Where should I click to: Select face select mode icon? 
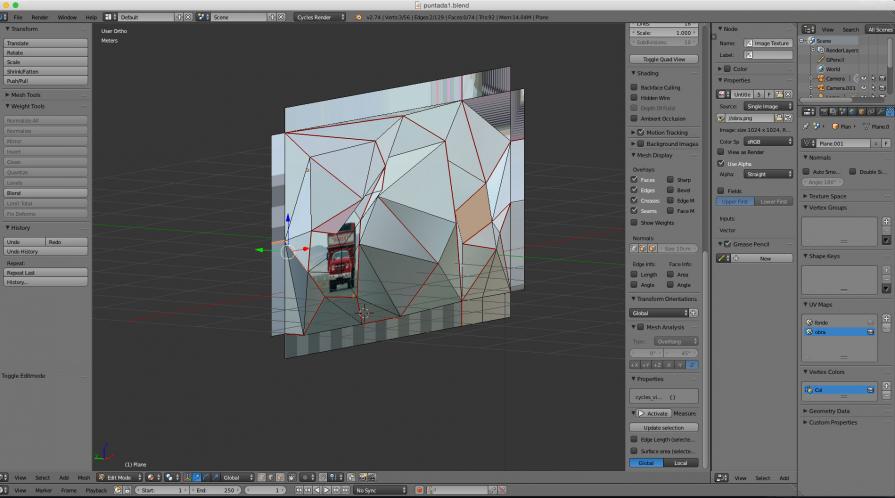click(x=280, y=477)
